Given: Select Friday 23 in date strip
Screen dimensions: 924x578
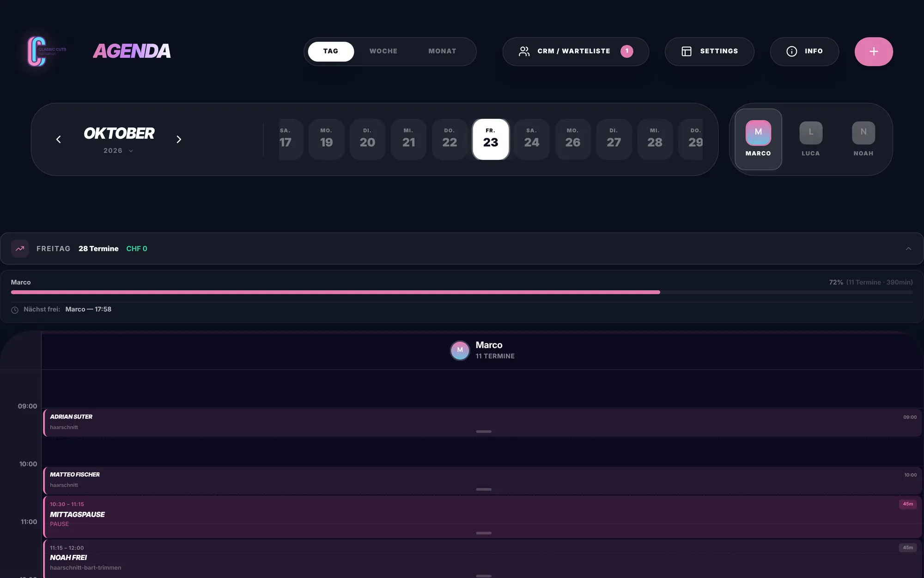Looking at the screenshot, I should (x=491, y=139).
